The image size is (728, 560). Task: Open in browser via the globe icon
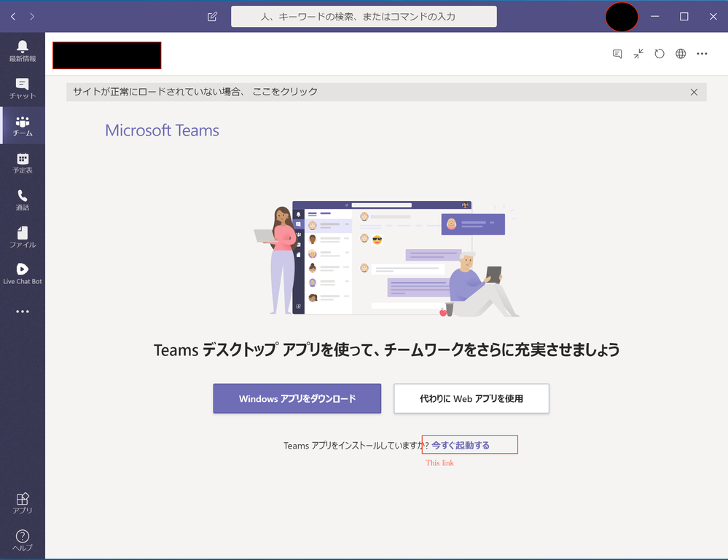pyautogui.click(x=681, y=53)
